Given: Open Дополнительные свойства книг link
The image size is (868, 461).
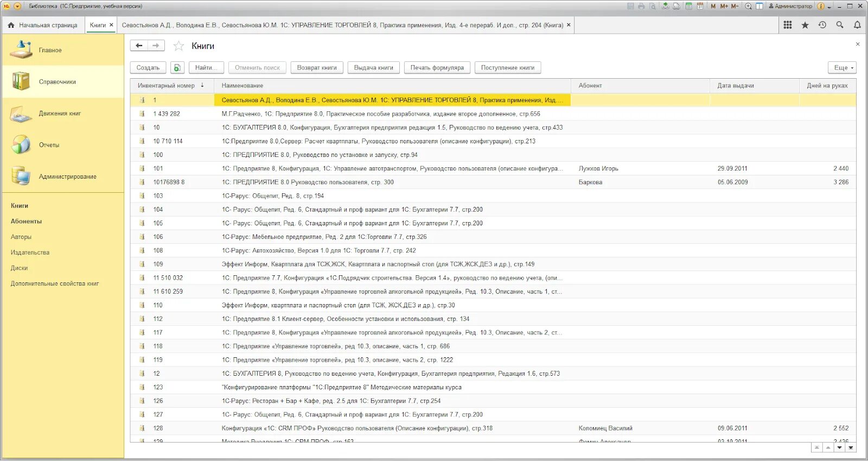Looking at the screenshot, I should click(x=55, y=284).
